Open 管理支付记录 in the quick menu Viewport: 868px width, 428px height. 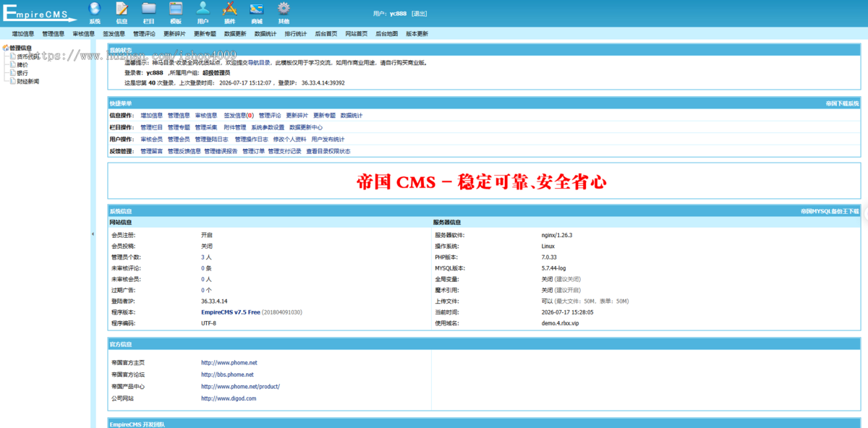coord(285,151)
